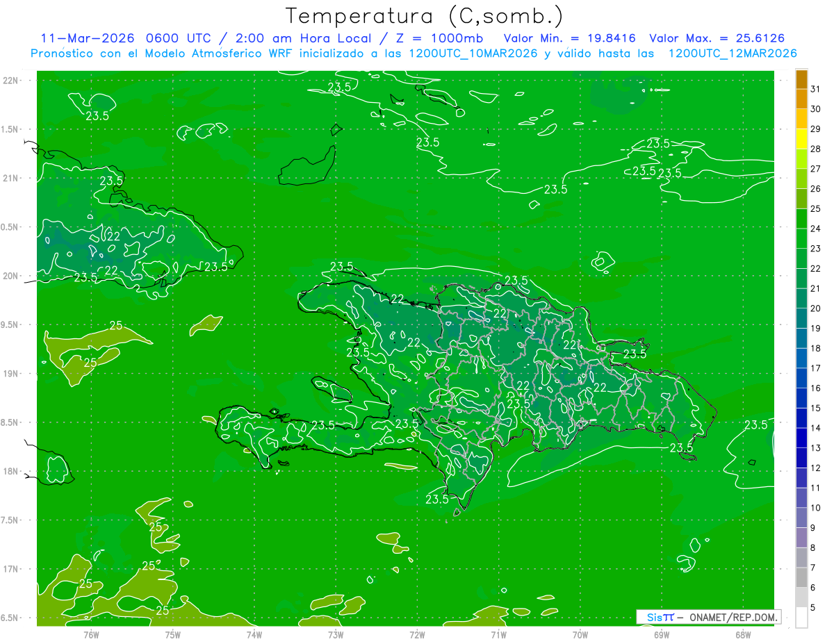Click the "70W" longitude axis label
The height and width of the screenshot is (644, 834).
click(580, 635)
